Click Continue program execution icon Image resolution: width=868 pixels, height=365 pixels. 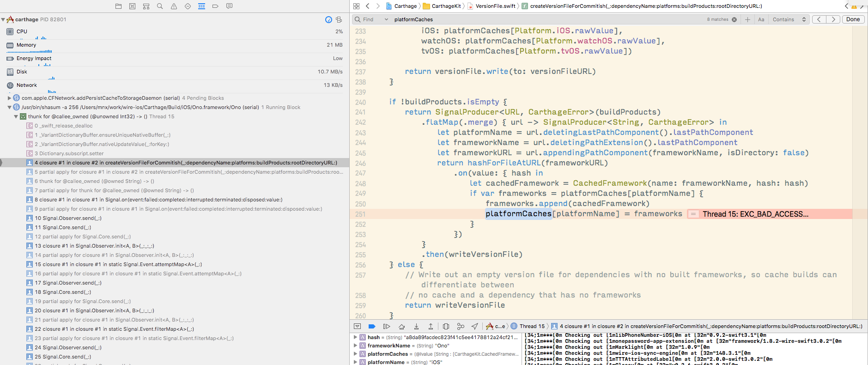[387, 326]
